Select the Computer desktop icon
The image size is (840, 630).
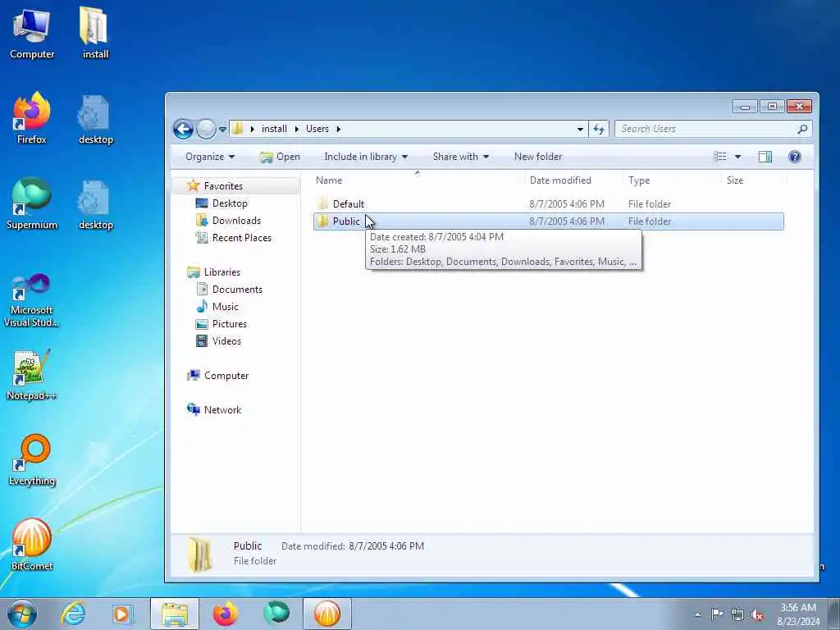[x=32, y=34]
